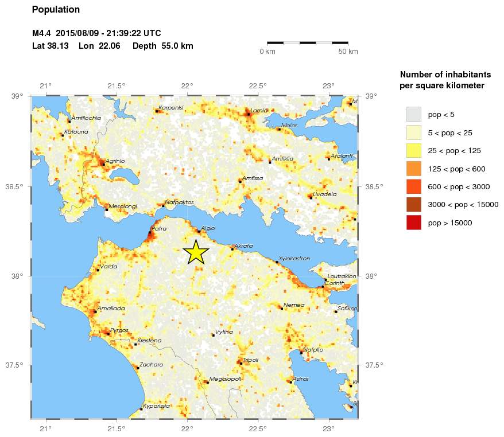Select the Corinth city marker
504x437 pixels.
[x=323, y=287]
